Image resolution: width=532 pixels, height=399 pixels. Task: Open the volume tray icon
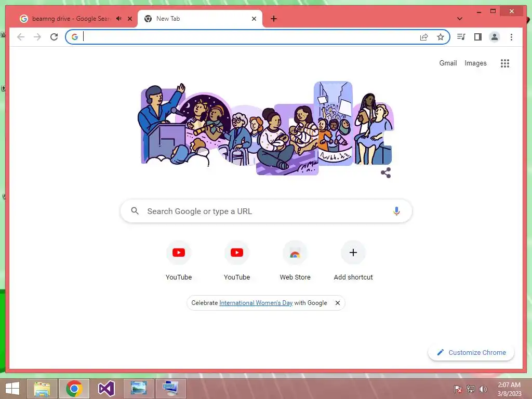[483, 389]
